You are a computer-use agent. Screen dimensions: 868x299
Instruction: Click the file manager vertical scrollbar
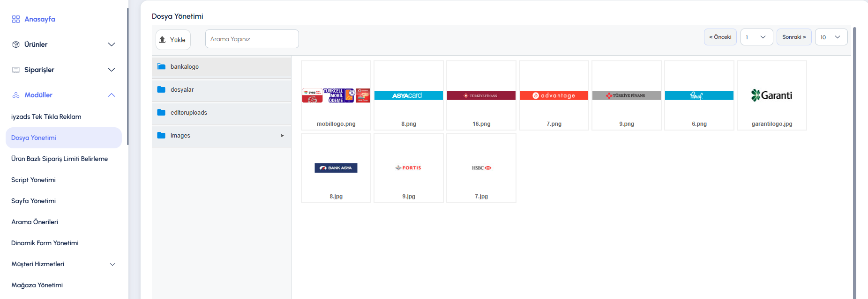(854, 163)
